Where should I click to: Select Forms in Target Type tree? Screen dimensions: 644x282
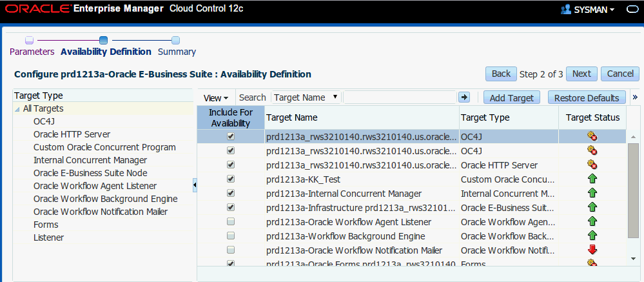(46, 225)
